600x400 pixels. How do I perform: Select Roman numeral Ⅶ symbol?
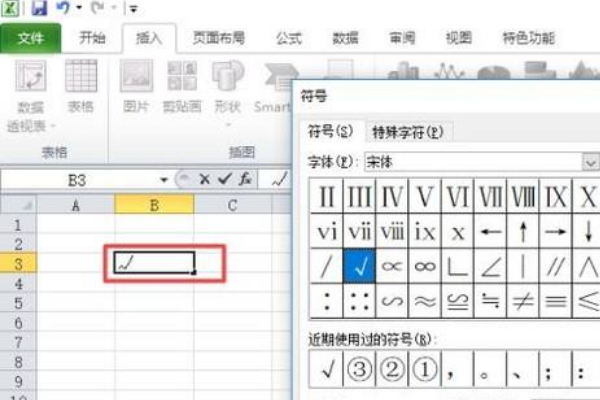[x=490, y=196]
